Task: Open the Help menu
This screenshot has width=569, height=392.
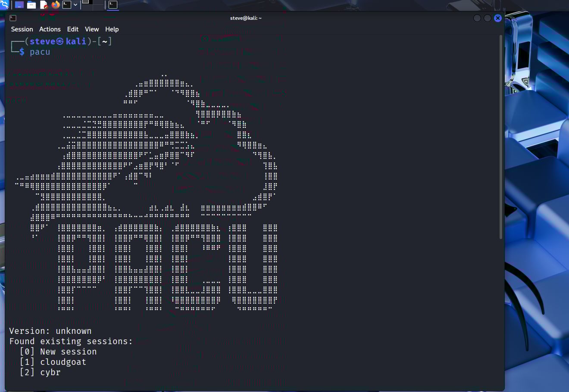Action: pyautogui.click(x=112, y=29)
